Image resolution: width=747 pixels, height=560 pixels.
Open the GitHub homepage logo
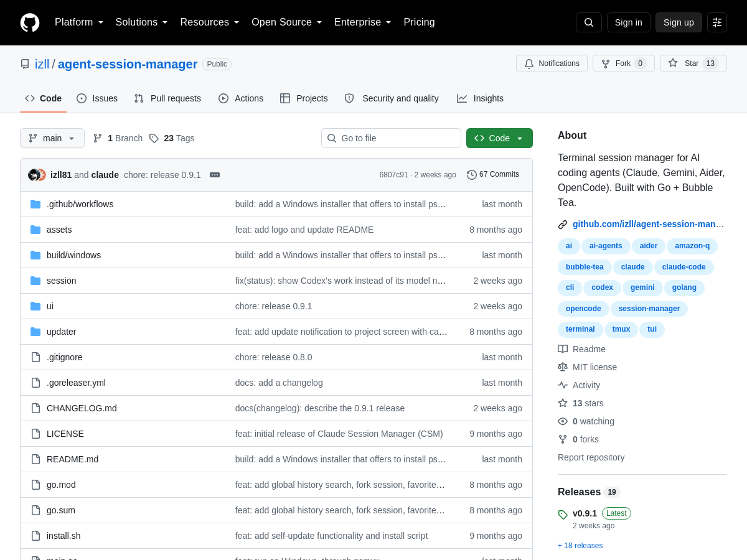tap(30, 22)
